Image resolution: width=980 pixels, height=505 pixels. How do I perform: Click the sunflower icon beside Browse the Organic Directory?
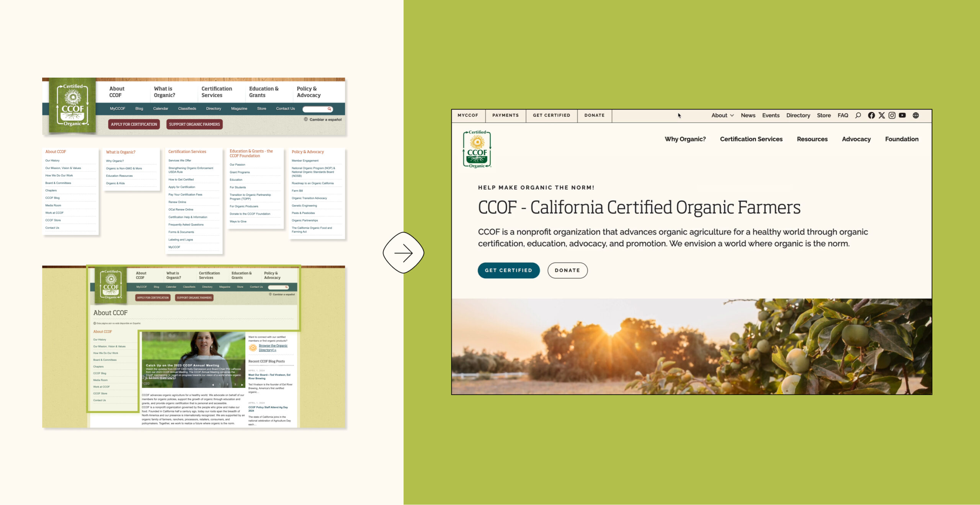coord(253,348)
